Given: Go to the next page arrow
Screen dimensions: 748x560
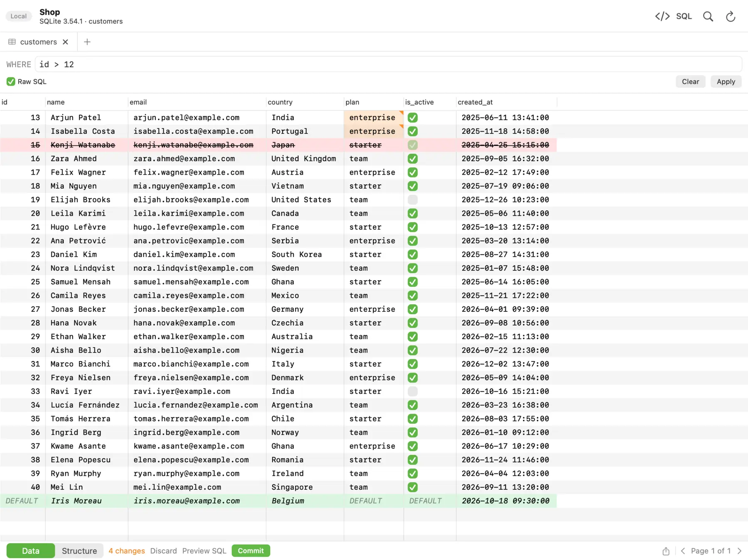Looking at the screenshot, I should click(x=739, y=551).
